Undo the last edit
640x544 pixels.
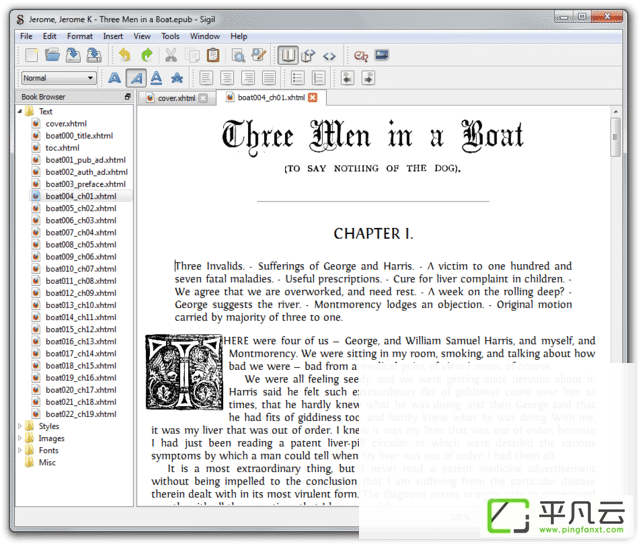[124, 55]
